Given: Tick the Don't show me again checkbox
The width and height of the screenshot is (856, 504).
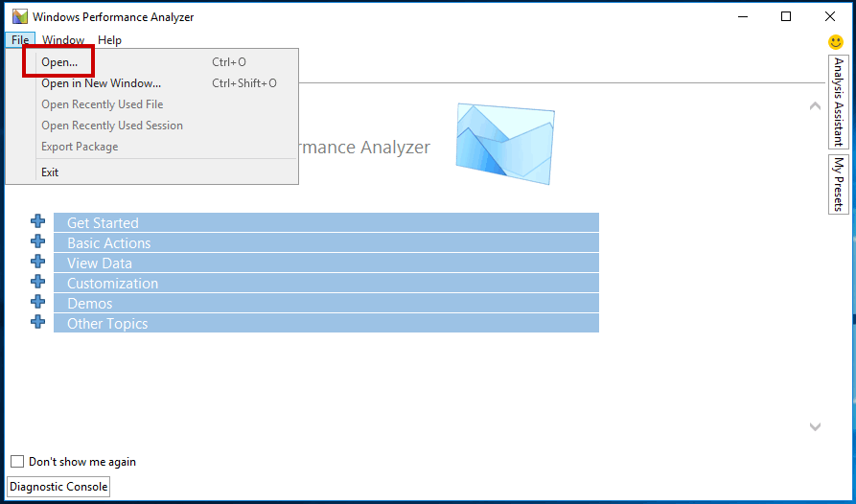Looking at the screenshot, I should 17,462.
